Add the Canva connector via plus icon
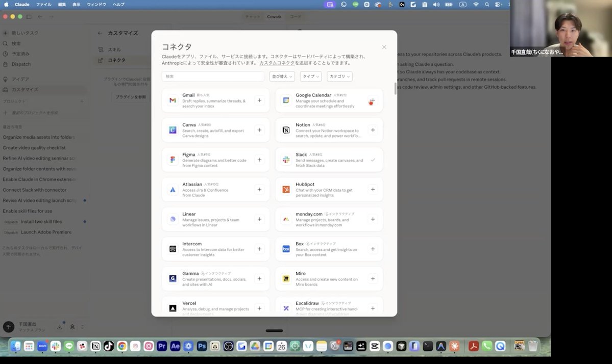 [259, 130]
